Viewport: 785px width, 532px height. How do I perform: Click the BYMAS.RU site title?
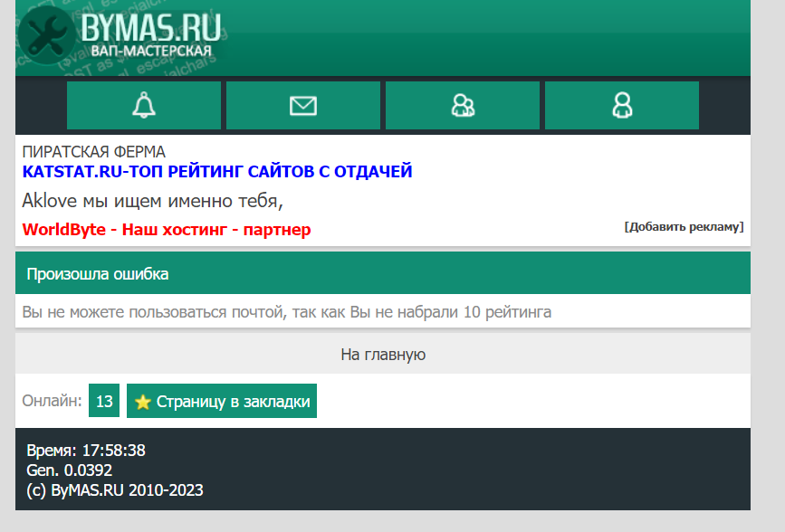[x=149, y=26]
